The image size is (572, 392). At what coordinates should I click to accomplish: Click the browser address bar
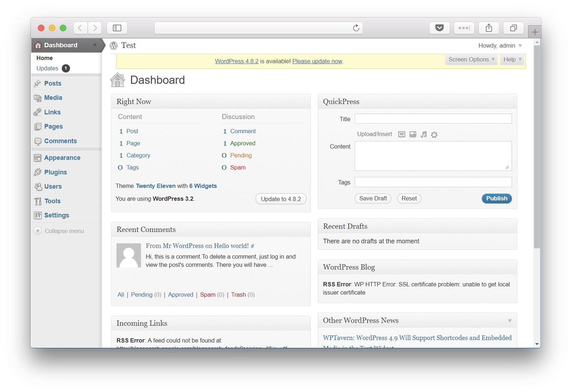pos(259,28)
